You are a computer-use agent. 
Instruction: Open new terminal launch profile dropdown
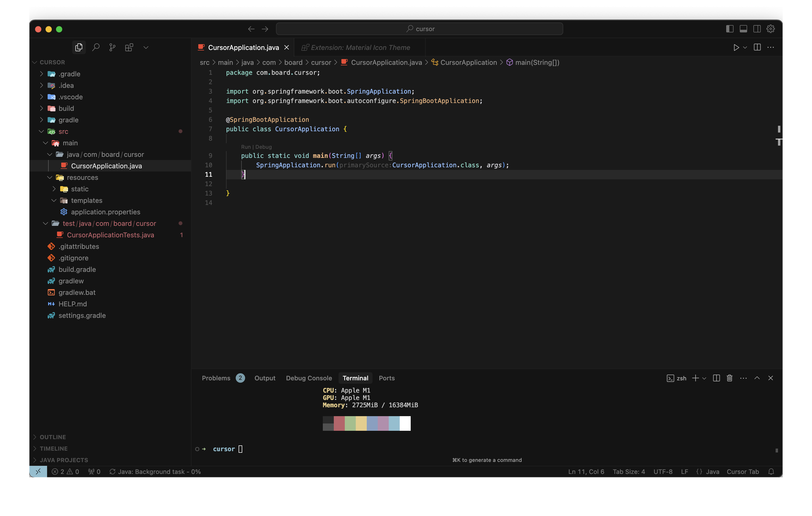704,378
